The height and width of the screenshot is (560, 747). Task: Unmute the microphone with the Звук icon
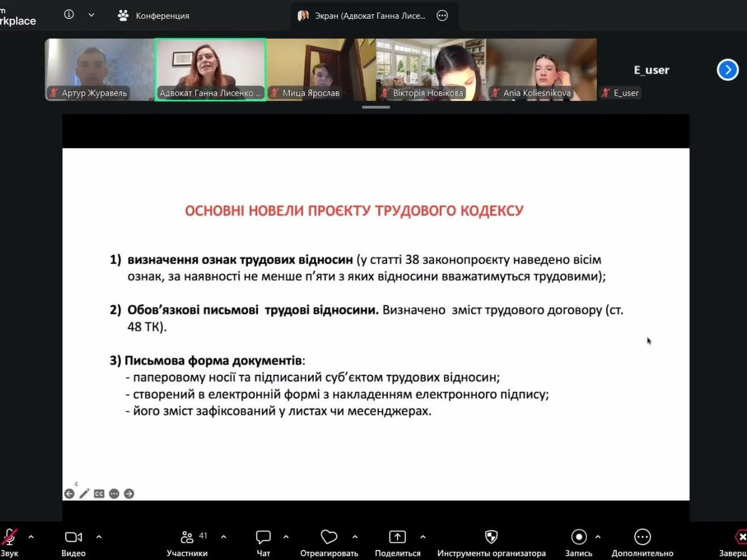[9, 537]
